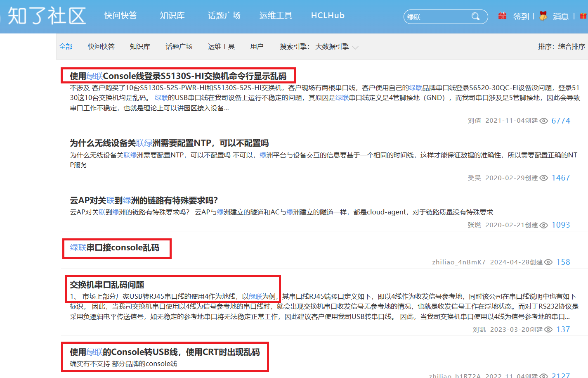Filter results by the 运维工具 tab
This screenshot has height=378, width=588.
click(x=221, y=47)
